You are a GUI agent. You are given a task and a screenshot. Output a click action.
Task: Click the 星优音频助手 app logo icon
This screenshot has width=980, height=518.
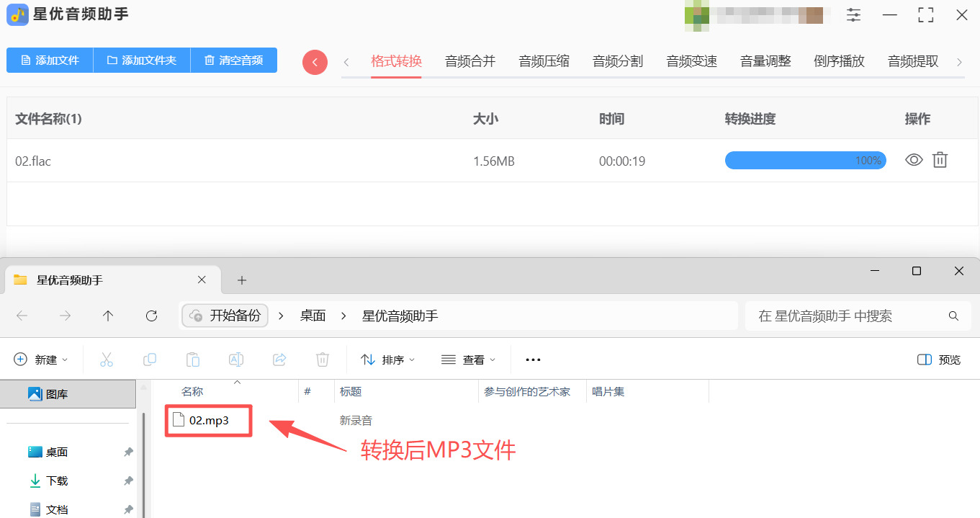[17, 14]
